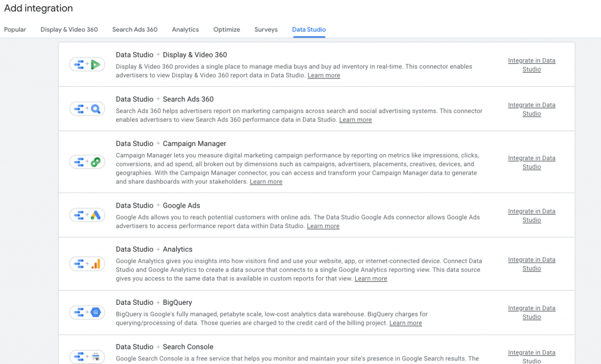
Task: Select the Search Ads 360 tab
Action: tap(135, 29)
